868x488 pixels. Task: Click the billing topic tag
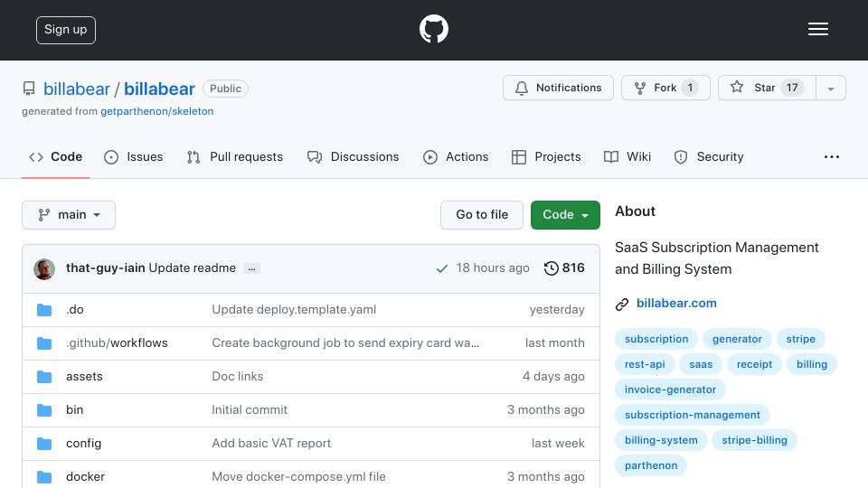812,364
